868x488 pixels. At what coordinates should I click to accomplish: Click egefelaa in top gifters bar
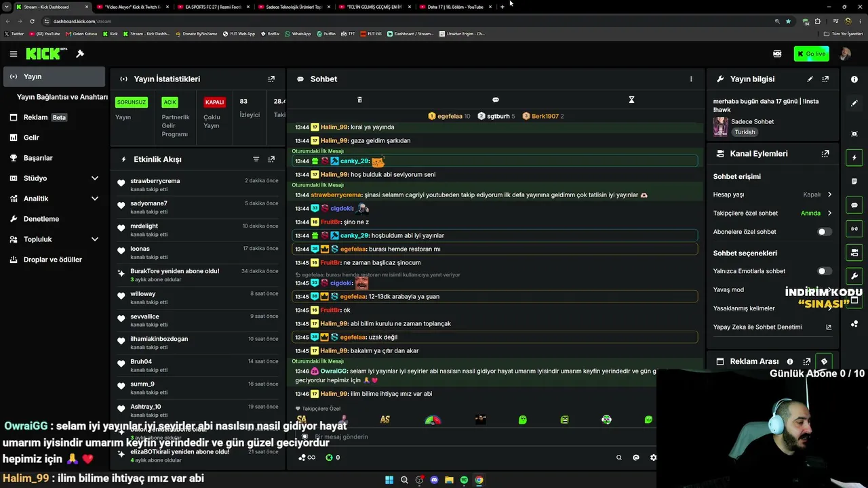coord(449,116)
